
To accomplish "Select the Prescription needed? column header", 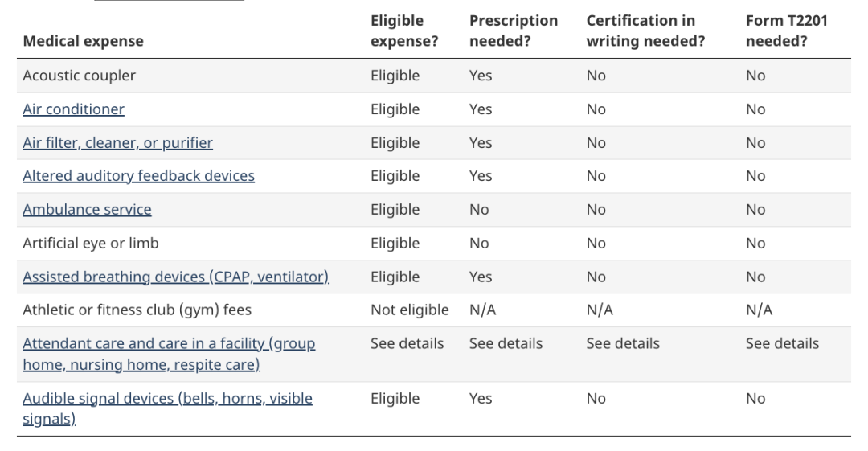I will (x=513, y=31).
